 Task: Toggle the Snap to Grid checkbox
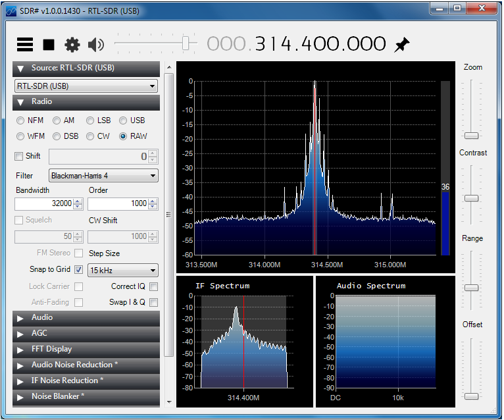tap(78, 270)
